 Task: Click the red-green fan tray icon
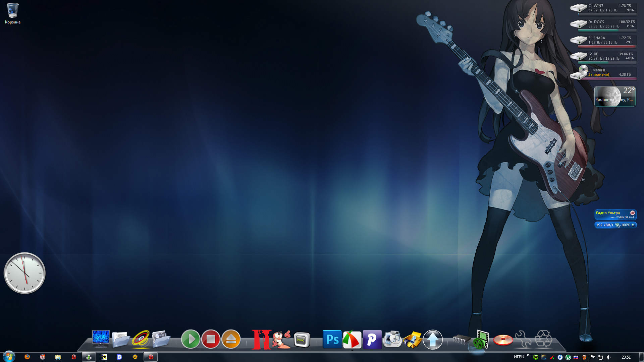point(552,357)
